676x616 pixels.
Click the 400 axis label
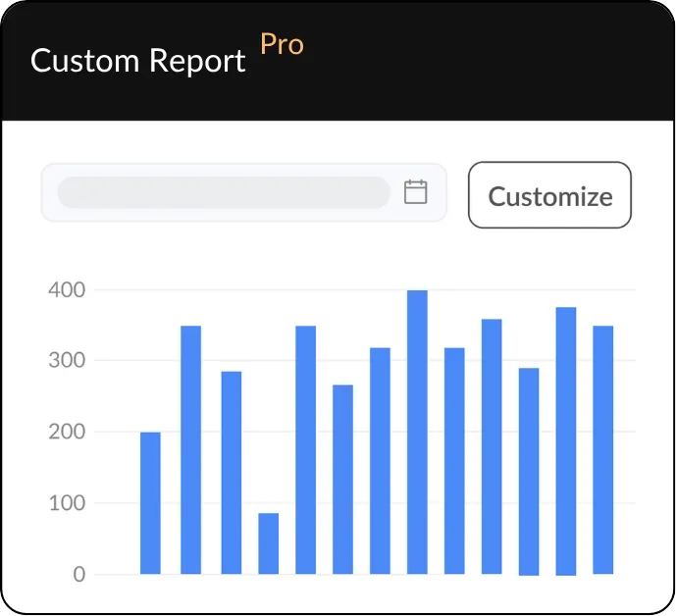[67, 289]
